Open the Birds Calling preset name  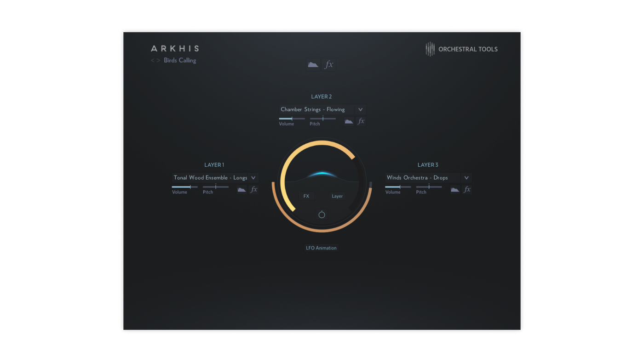click(180, 61)
